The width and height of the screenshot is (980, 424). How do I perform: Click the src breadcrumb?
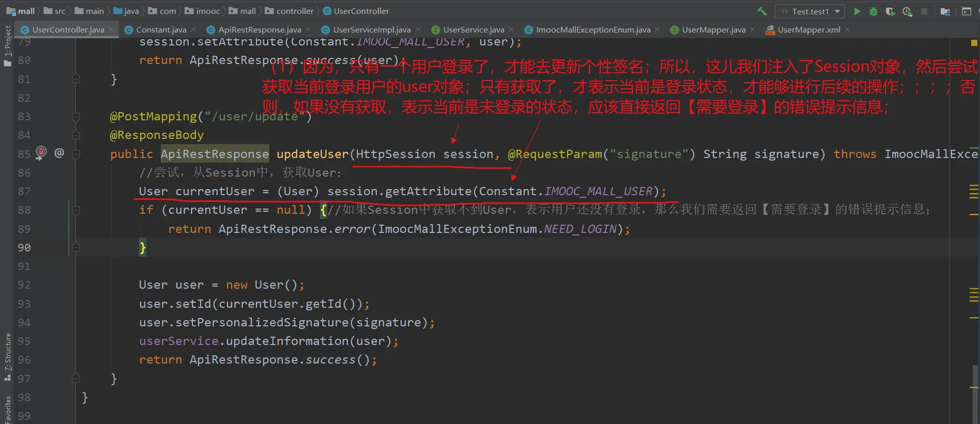point(55,11)
